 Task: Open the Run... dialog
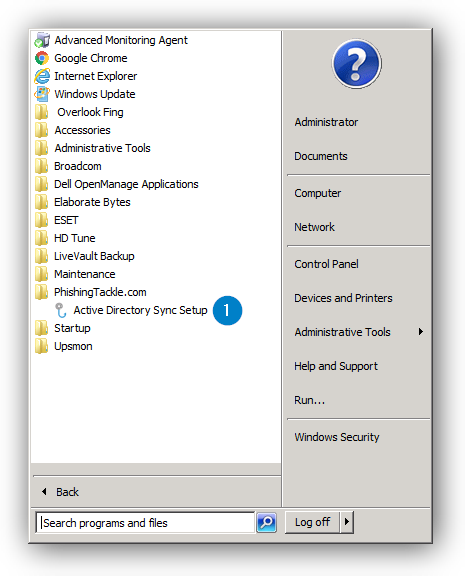pyautogui.click(x=309, y=400)
